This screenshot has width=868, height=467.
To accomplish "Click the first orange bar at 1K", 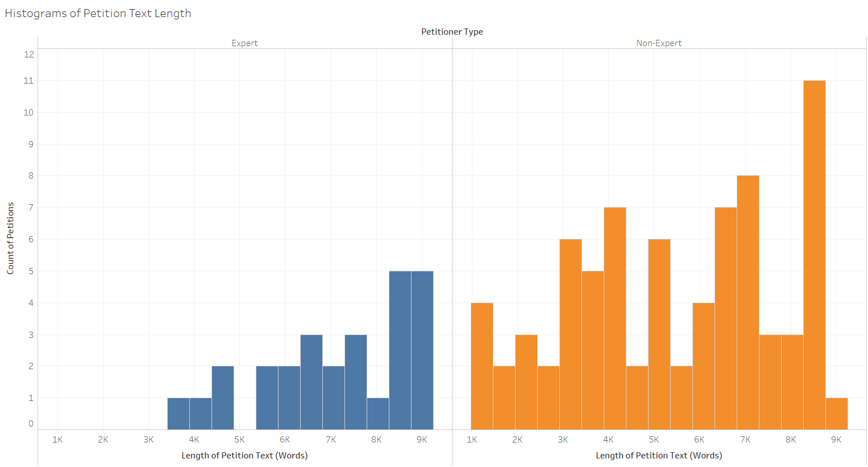I will coord(481,366).
